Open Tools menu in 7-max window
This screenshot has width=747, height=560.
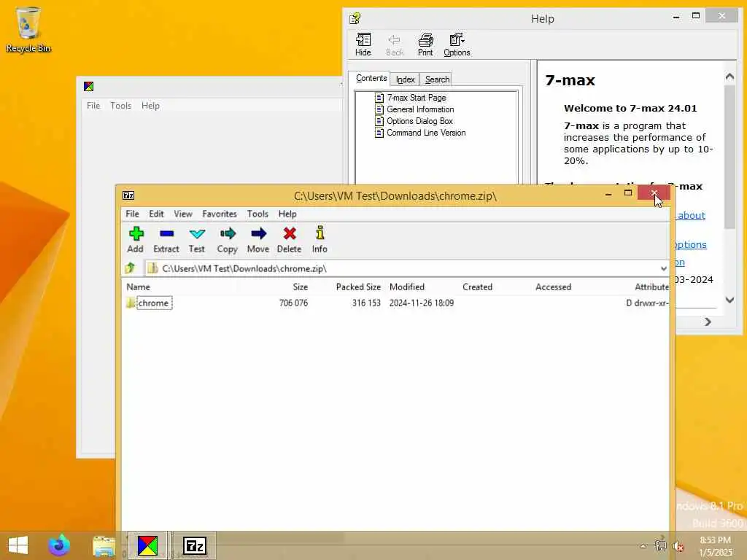coord(121,106)
